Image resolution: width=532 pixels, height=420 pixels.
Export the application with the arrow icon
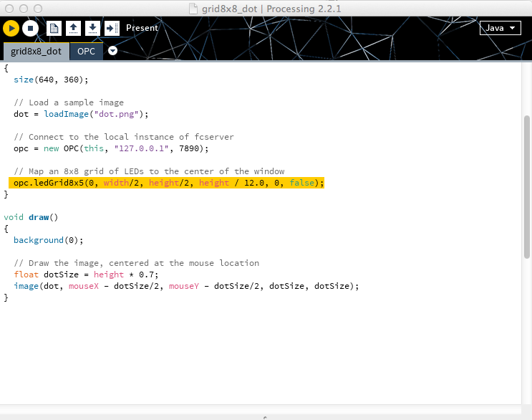pos(112,28)
